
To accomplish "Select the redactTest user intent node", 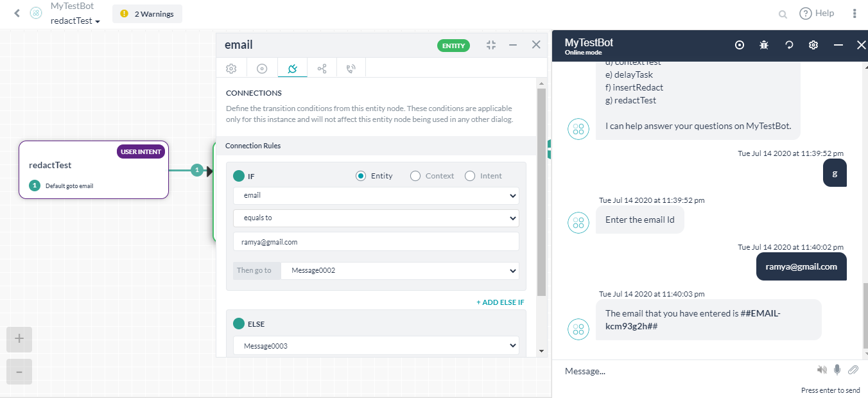I will (x=94, y=169).
